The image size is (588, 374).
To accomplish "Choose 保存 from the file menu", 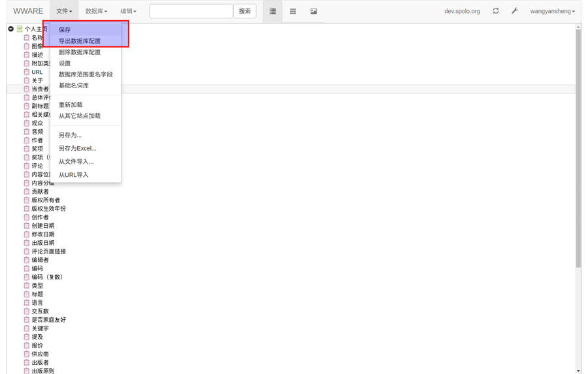I will coord(65,29).
